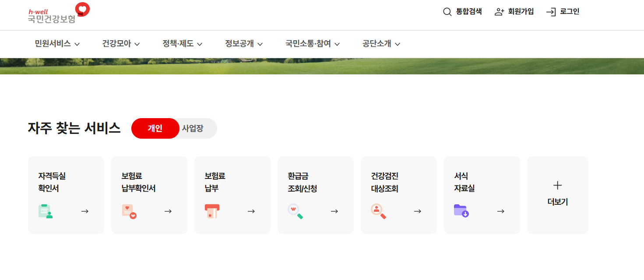Screen dimensions: 644x280
Task: Click the h-well 국민건강보험 heart logo
Action: tap(82, 9)
